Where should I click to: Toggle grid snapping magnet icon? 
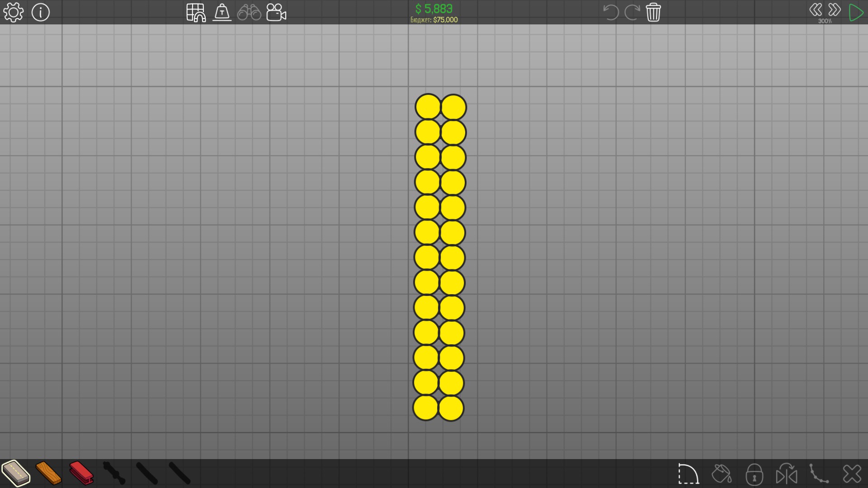pos(196,13)
